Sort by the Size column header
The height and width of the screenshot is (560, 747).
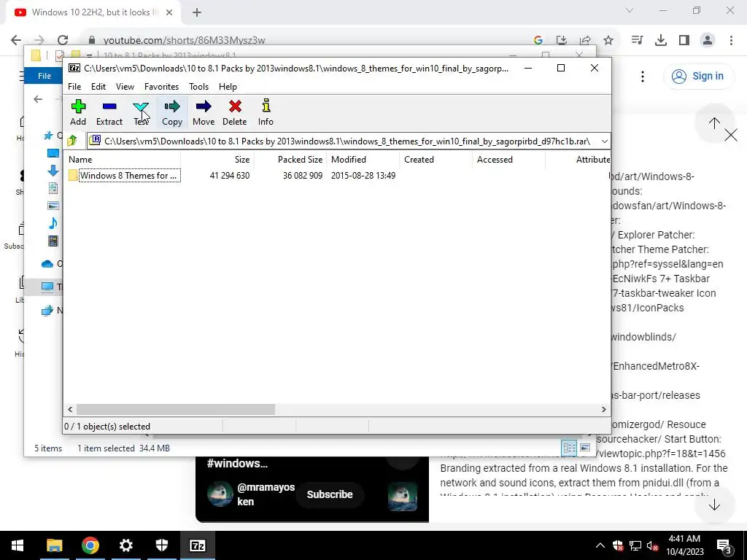click(x=217, y=160)
